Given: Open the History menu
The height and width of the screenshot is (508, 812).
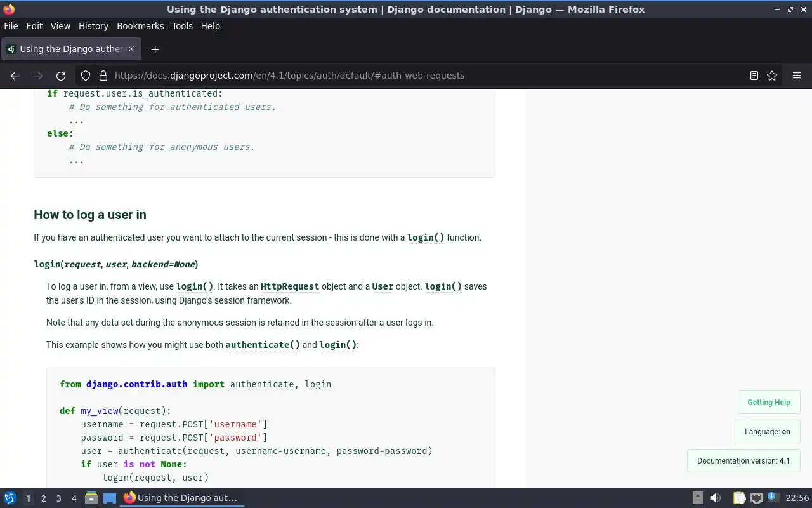Looking at the screenshot, I should pos(93,26).
